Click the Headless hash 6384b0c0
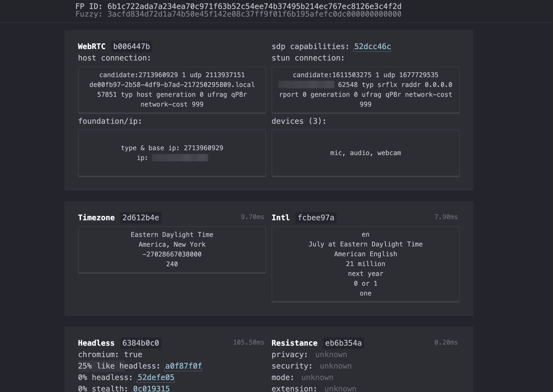This screenshot has height=392, width=553. coord(140,343)
